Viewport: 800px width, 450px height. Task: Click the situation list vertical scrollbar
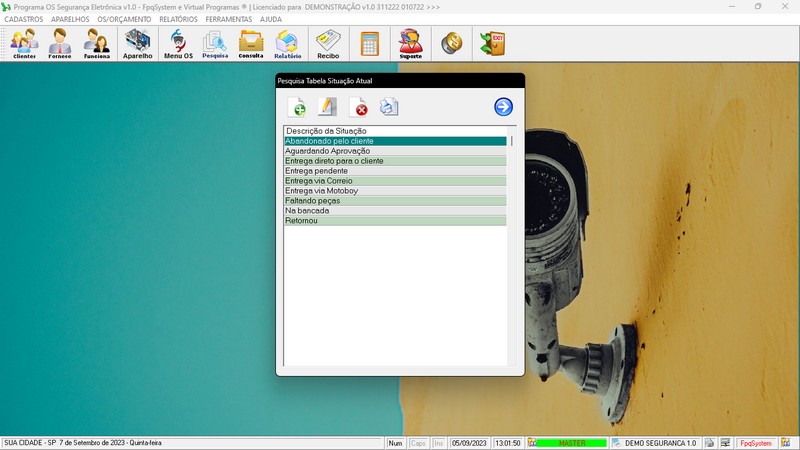tap(512, 245)
